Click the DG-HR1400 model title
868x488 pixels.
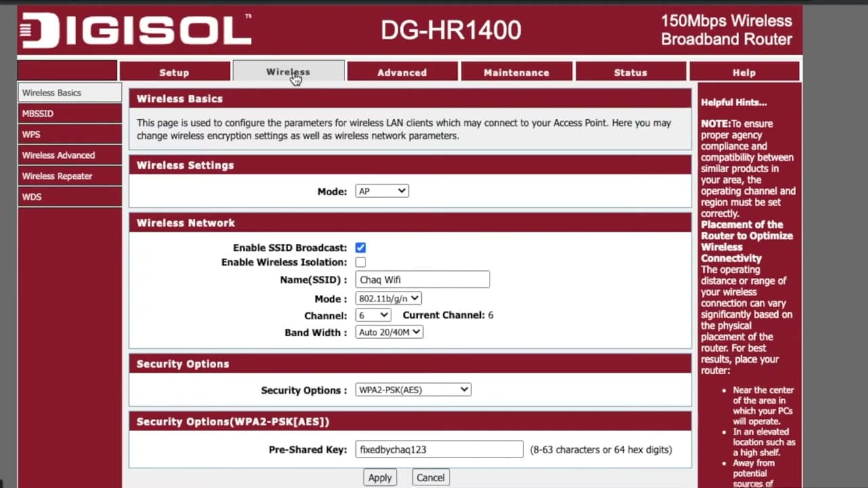450,30
